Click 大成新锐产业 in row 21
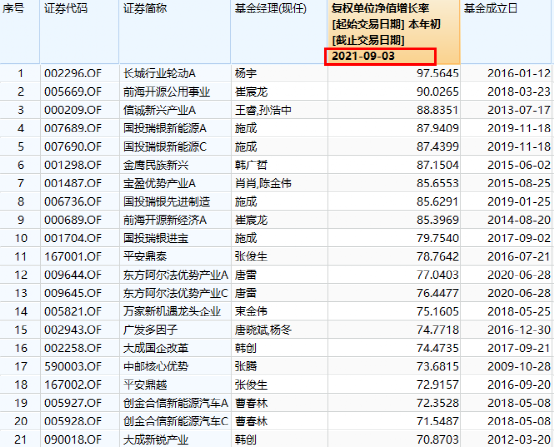Image resolution: width=554 pixels, height=447 pixels. click(155, 440)
